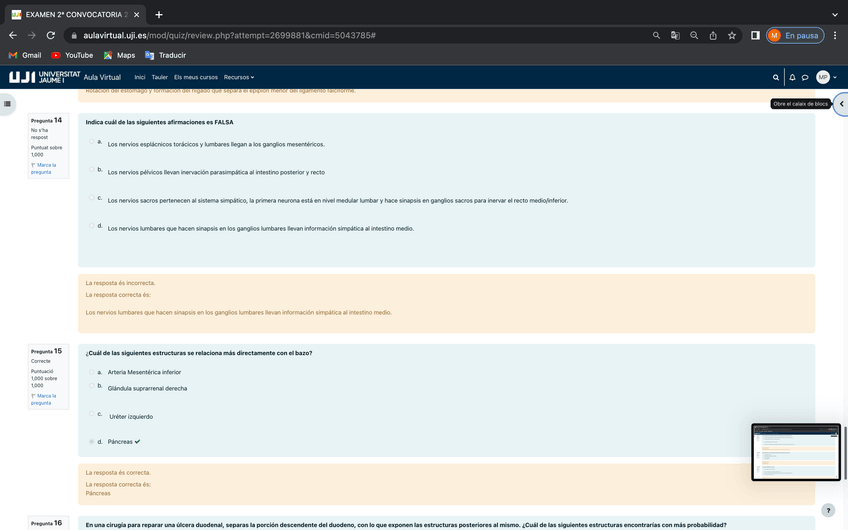Open the tab search chevron in Chrome

tap(835, 14)
